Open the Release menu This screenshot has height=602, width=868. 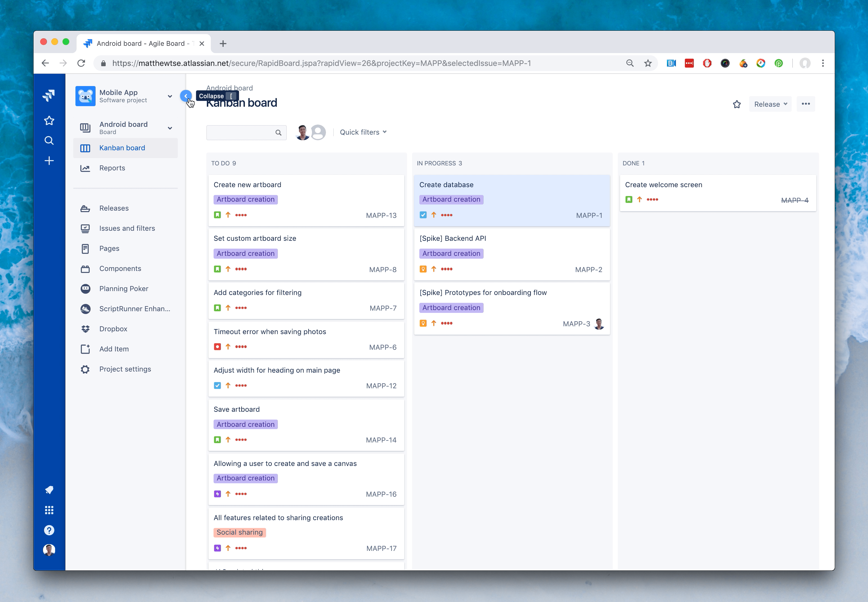pos(770,104)
